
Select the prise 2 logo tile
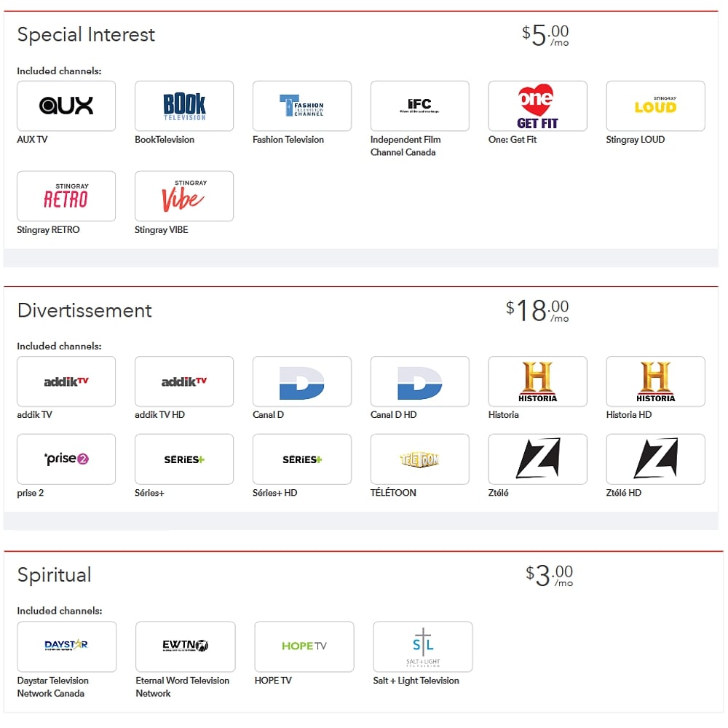[x=66, y=459]
